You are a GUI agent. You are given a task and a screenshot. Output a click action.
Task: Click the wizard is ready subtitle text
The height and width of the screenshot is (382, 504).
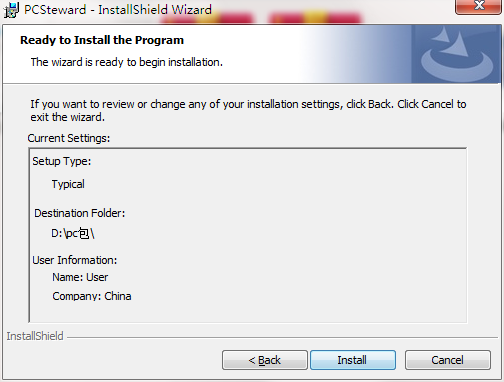click(127, 62)
